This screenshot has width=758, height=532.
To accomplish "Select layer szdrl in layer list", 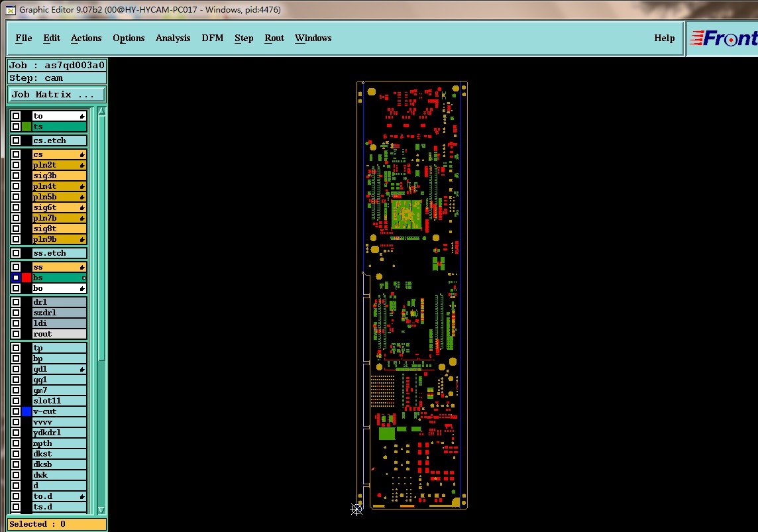I will point(59,313).
